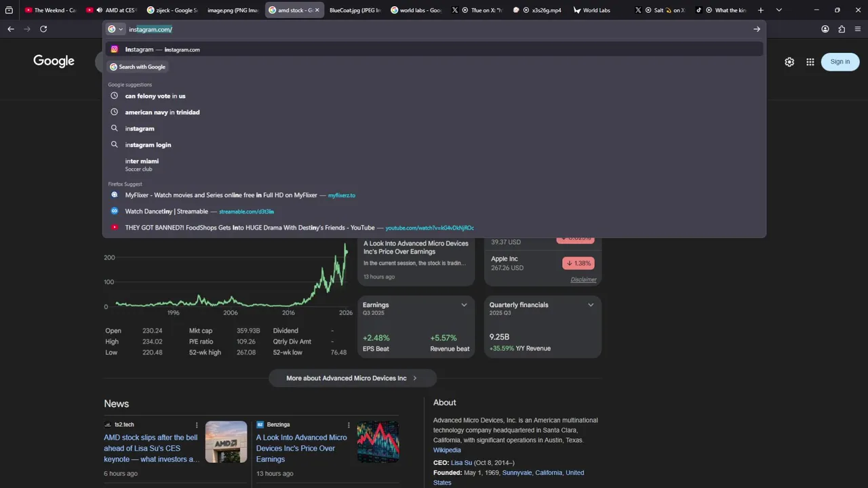
Task: Click the Sign in button
Action: 840,62
